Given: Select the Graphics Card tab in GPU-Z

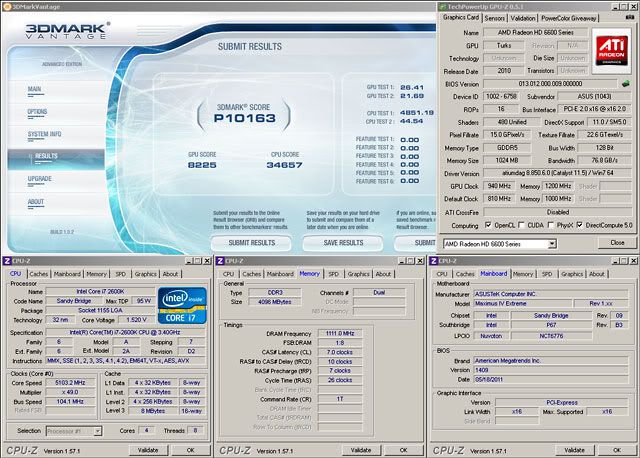Looking at the screenshot, I should 461,17.
